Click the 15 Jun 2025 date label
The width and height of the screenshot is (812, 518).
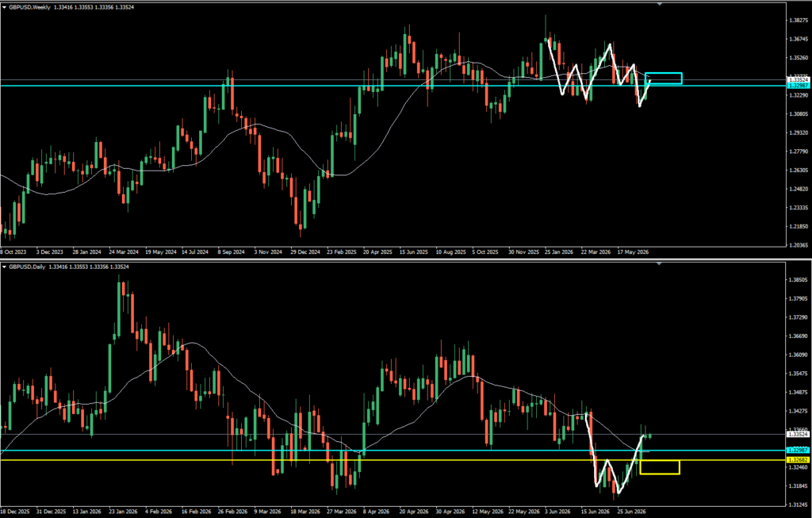click(x=413, y=252)
